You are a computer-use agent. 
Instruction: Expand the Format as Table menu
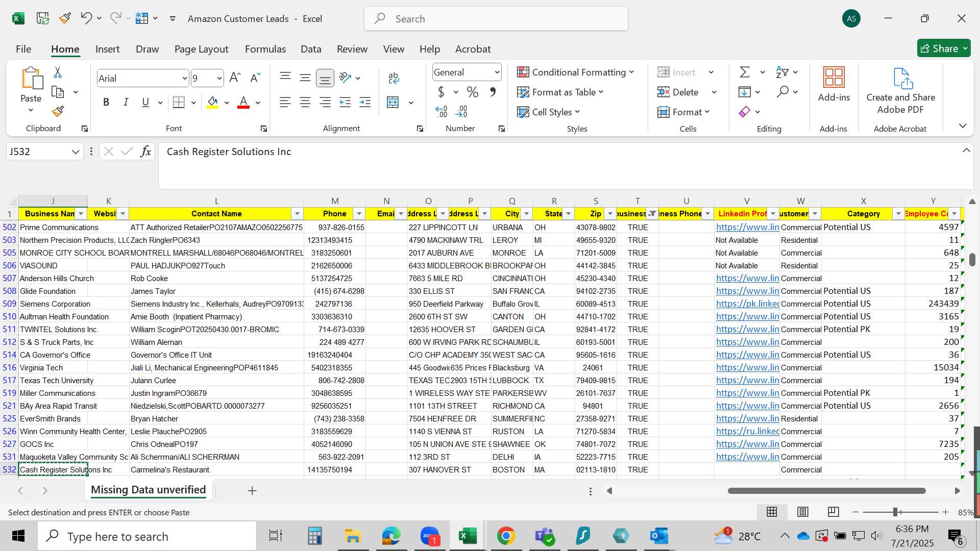pyautogui.click(x=560, y=92)
